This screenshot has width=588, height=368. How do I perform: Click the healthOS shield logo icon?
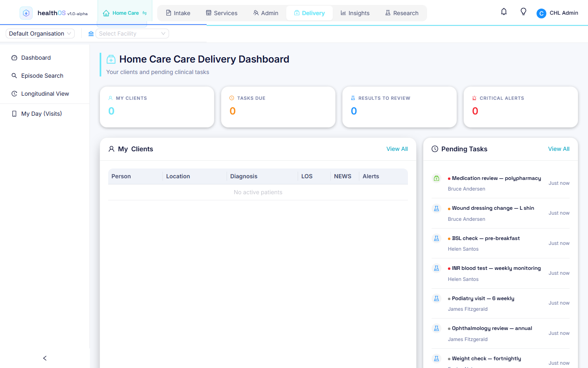click(x=26, y=13)
